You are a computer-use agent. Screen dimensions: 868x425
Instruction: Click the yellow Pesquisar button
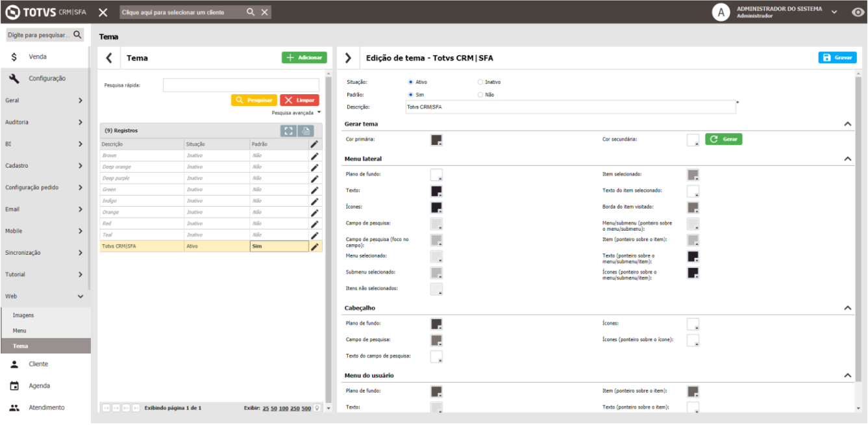pyautogui.click(x=254, y=100)
